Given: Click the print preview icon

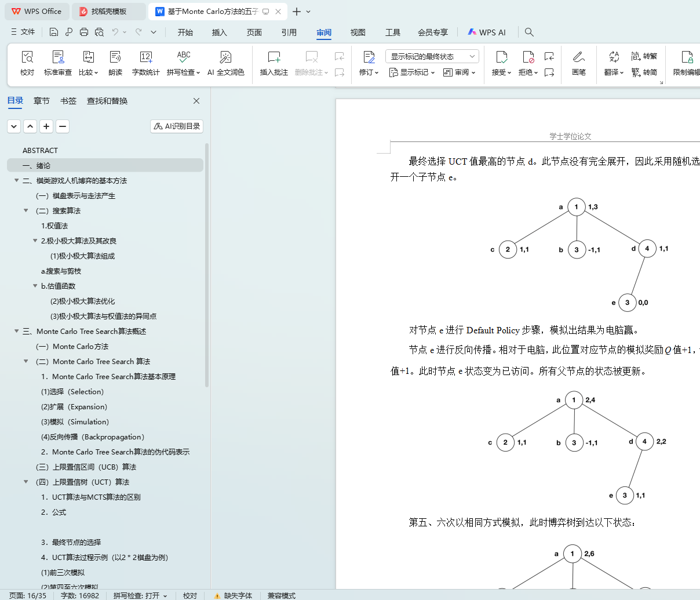Looking at the screenshot, I should coord(99,32).
